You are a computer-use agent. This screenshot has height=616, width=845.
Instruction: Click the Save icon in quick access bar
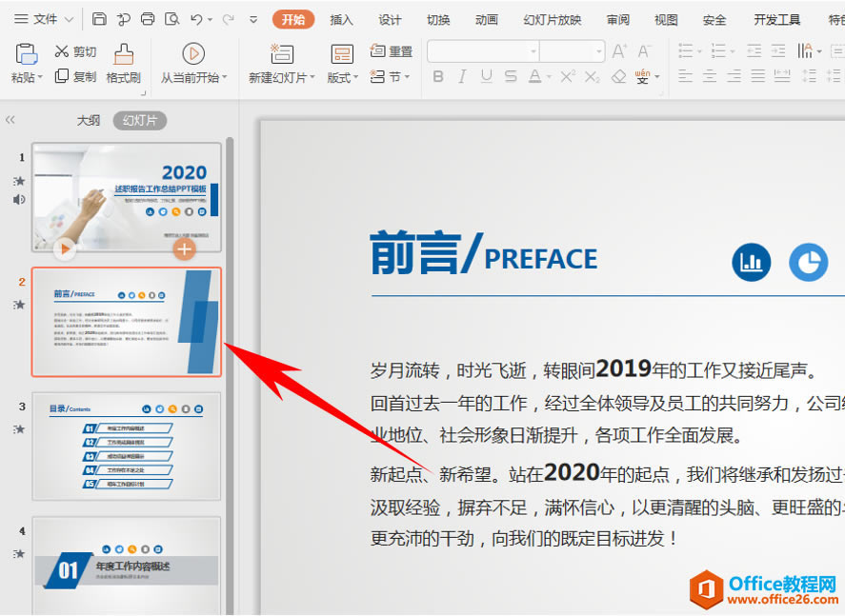[99, 19]
